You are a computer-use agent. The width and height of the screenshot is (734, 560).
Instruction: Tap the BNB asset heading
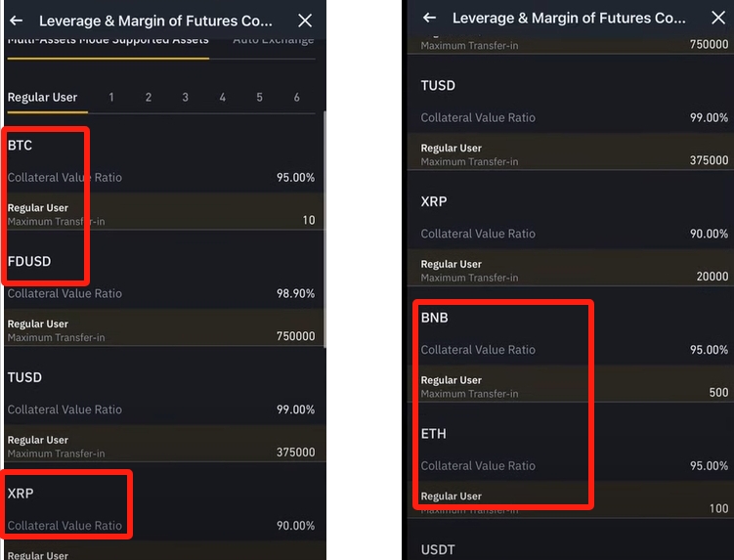(x=435, y=318)
